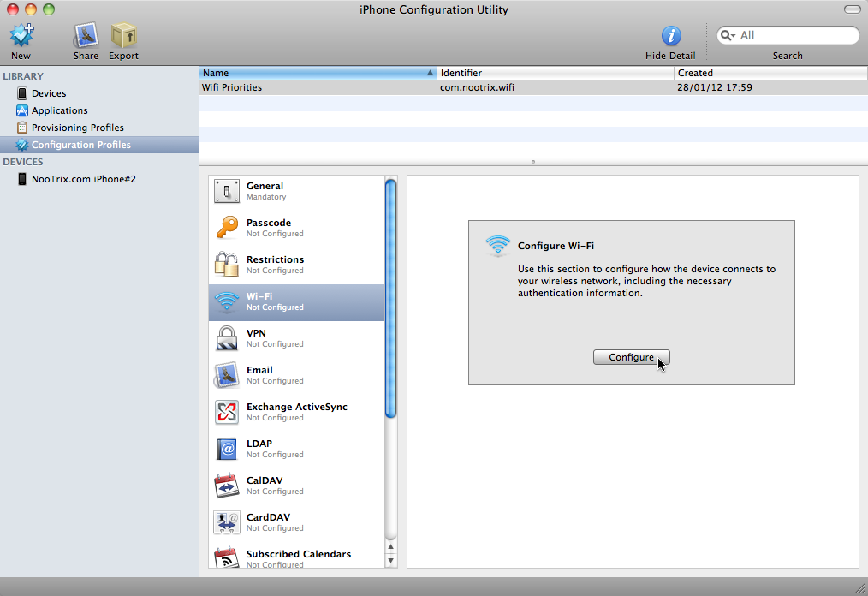Click the New profile toolbar icon
The image size is (868, 596).
[21, 35]
